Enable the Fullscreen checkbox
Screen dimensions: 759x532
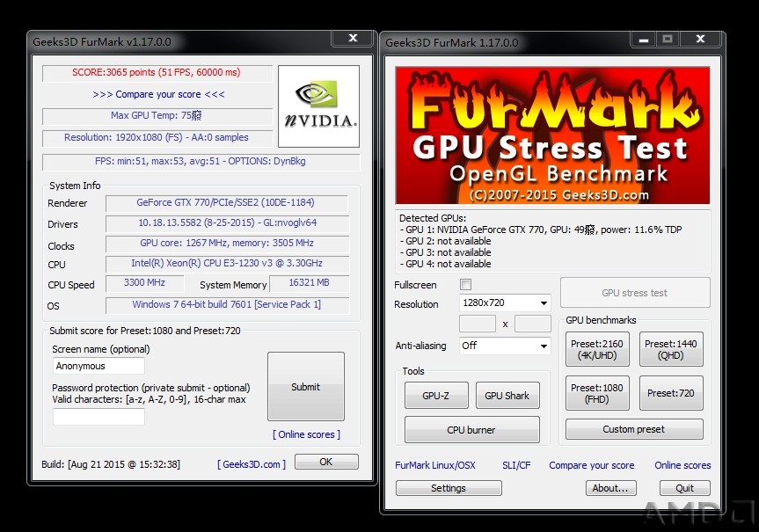point(465,285)
